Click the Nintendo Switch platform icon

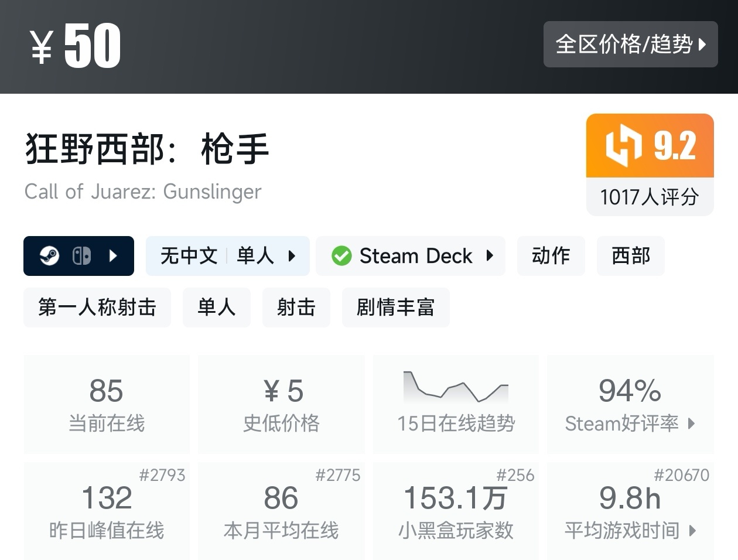81,256
